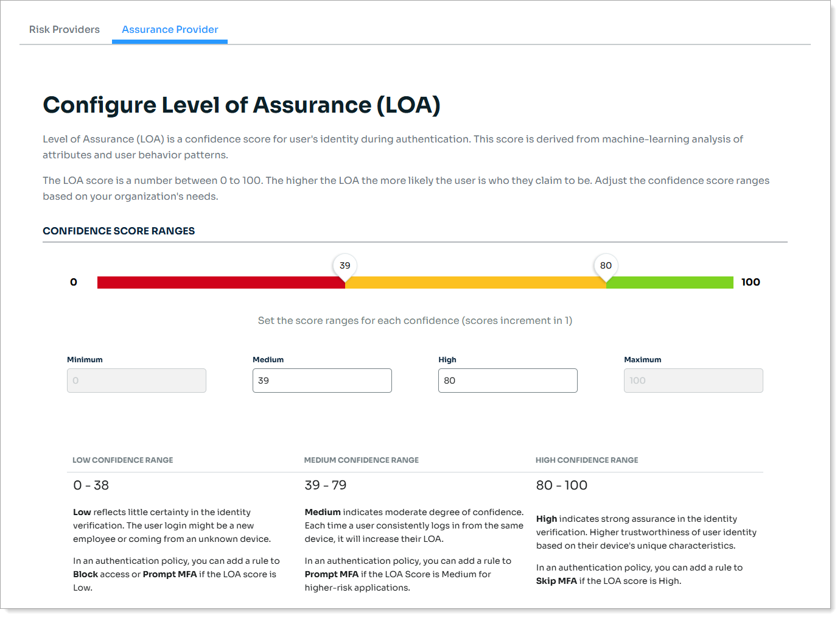Select the Low Confidence Range column header

pos(123,460)
